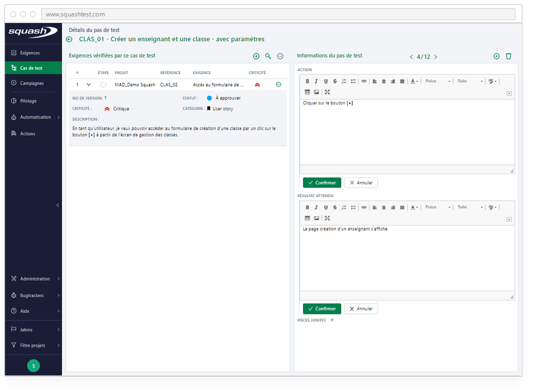
Task: Maximize the Résultat attendu editor
Action: pyautogui.click(x=327, y=219)
